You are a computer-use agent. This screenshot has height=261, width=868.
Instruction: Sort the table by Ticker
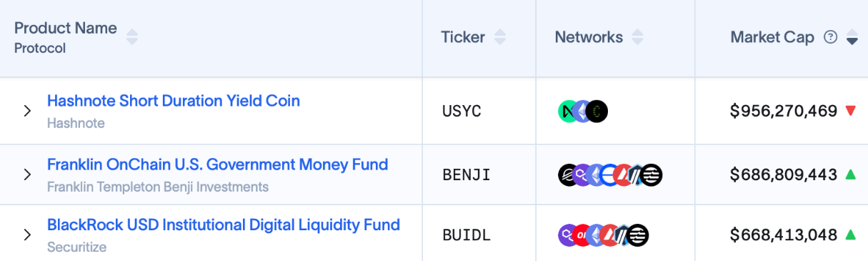tap(500, 37)
